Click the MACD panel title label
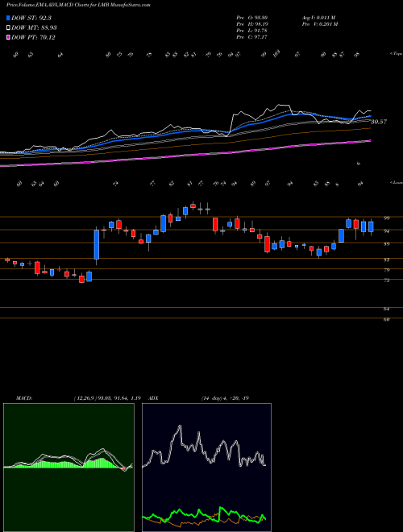 [x=24, y=398]
